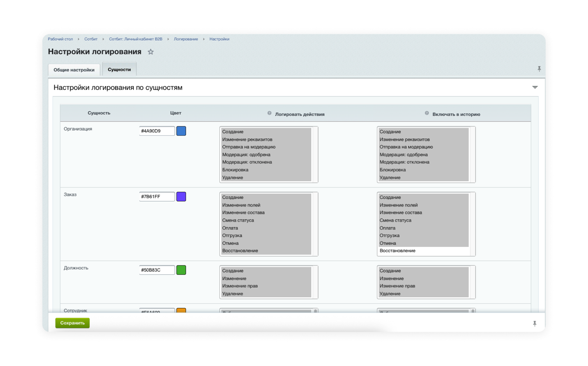
Task: Navigate to 'Логирование' breadcrumb
Action: tap(186, 39)
